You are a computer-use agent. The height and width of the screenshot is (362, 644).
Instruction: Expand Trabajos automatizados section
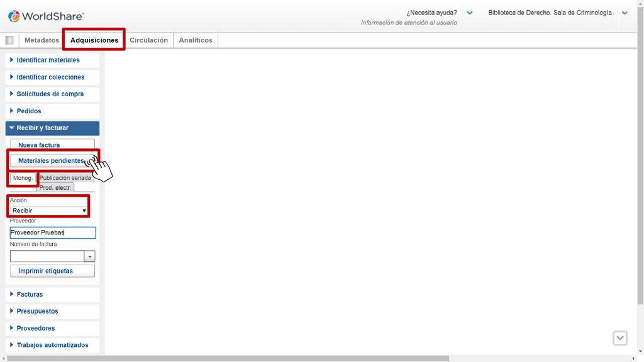pos(53,345)
